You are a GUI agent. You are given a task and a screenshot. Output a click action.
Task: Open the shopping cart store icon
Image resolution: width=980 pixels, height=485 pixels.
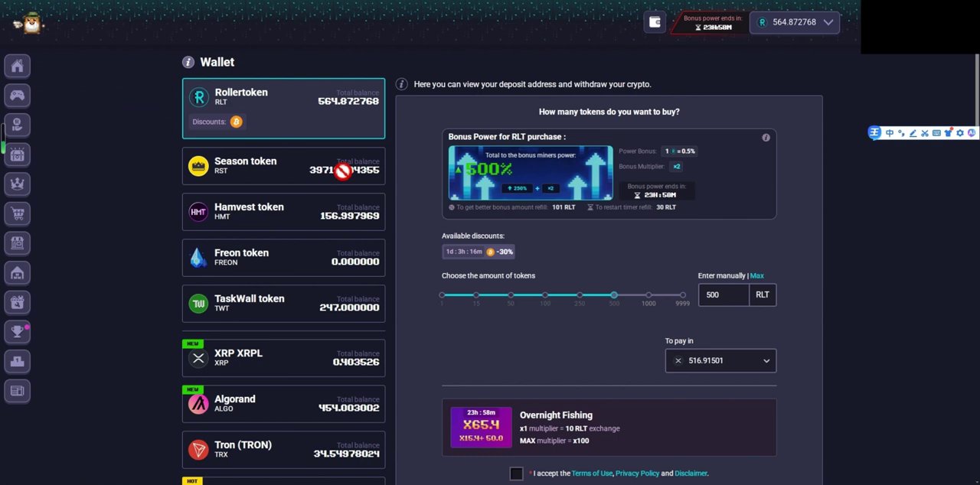(x=18, y=213)
